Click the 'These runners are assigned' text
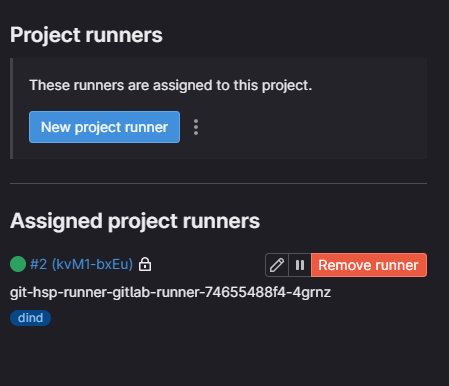 pos(170,85)
